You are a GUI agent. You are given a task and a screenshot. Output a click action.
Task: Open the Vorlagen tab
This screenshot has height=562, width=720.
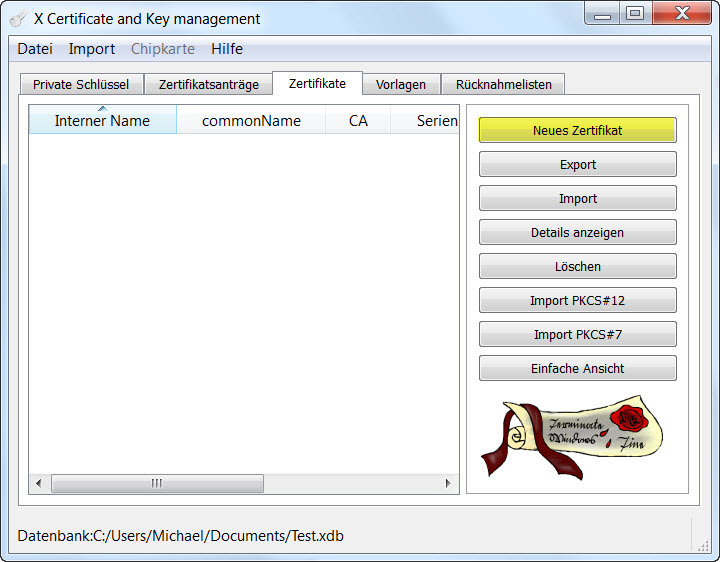401,85
